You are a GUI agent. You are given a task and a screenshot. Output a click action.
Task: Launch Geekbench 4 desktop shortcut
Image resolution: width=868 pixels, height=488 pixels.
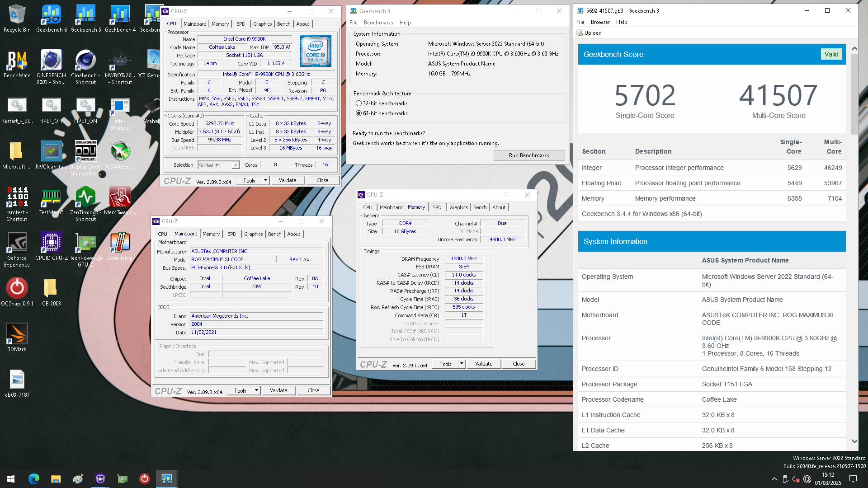click(x=120, y=19)
